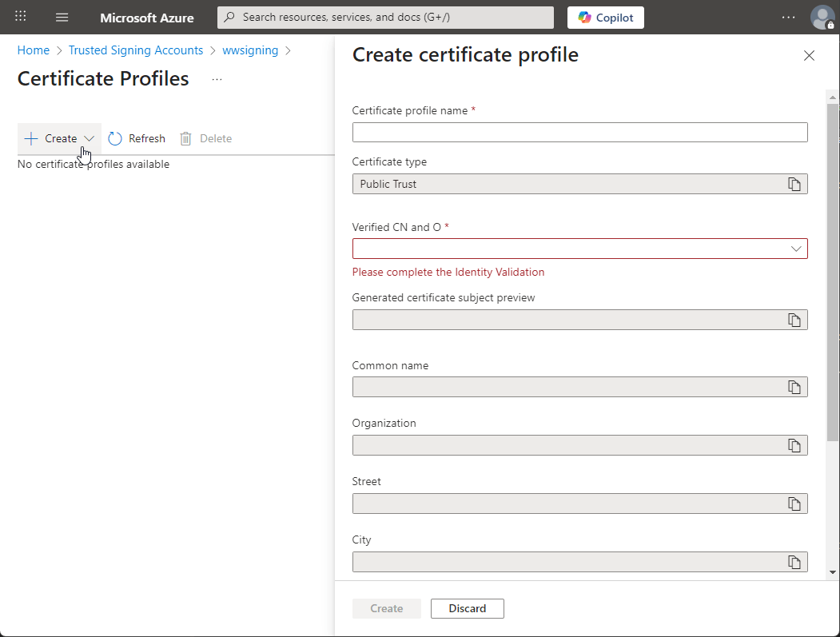
Task: Open the ellipsis menu beside Certificate Profiles
Action: [216, 78]
